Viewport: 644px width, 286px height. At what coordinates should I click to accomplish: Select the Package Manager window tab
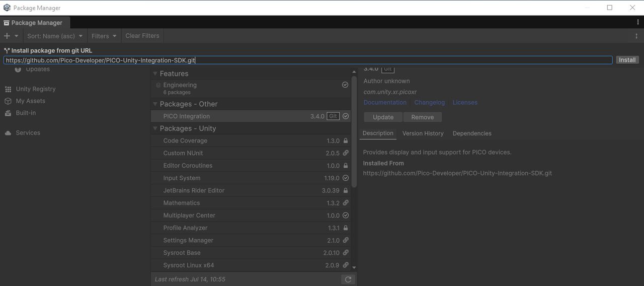pyautogui.click(x=35, y=23)
